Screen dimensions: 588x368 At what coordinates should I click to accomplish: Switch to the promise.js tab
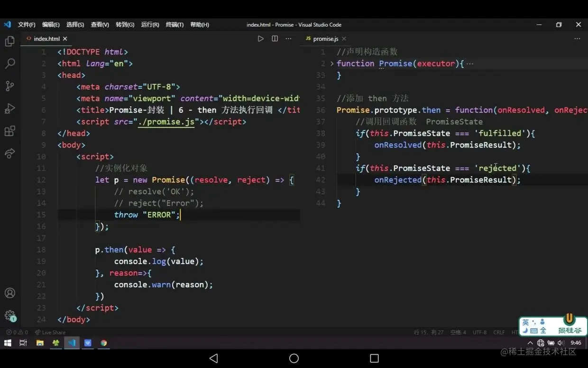tap(325, 38)
